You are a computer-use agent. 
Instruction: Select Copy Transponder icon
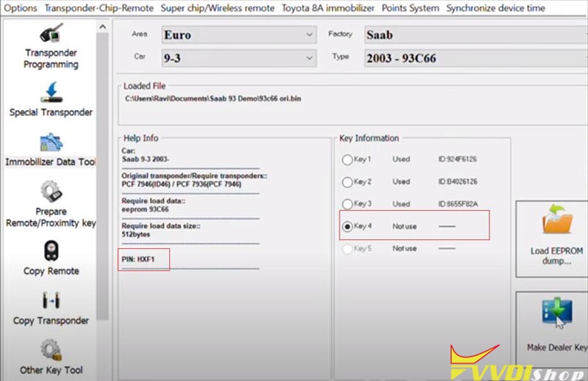(x=51, y=300)
